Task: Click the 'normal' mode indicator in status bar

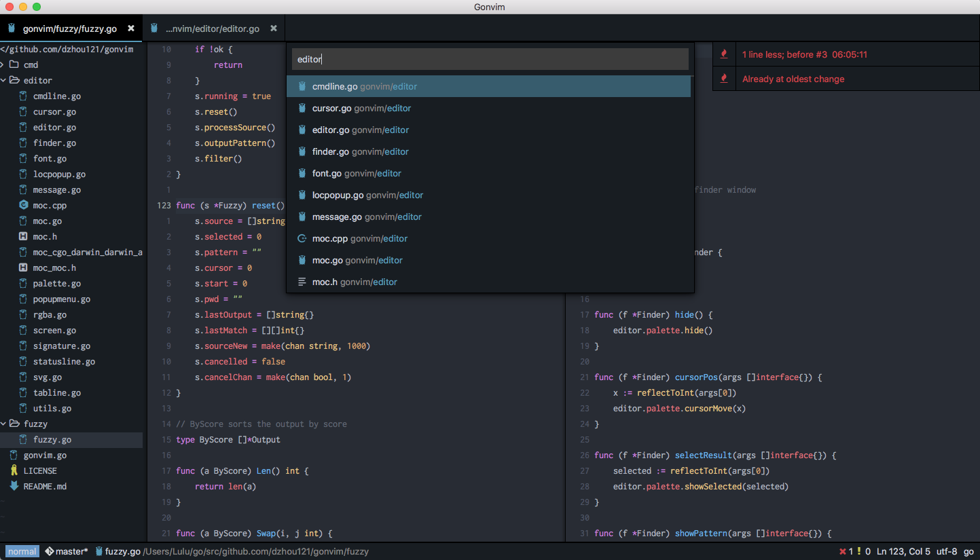Action: click(x=22, y=551)
